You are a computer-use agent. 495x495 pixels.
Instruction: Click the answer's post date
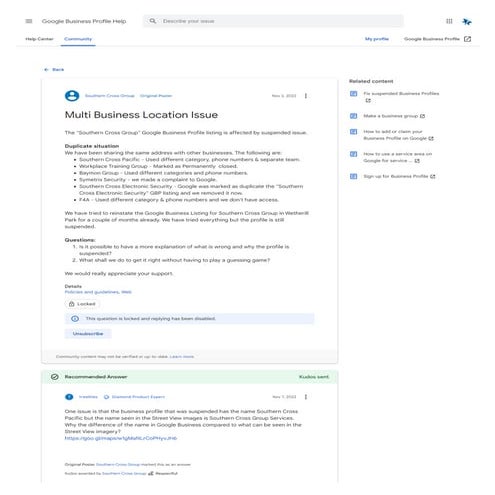coord(284,397)
